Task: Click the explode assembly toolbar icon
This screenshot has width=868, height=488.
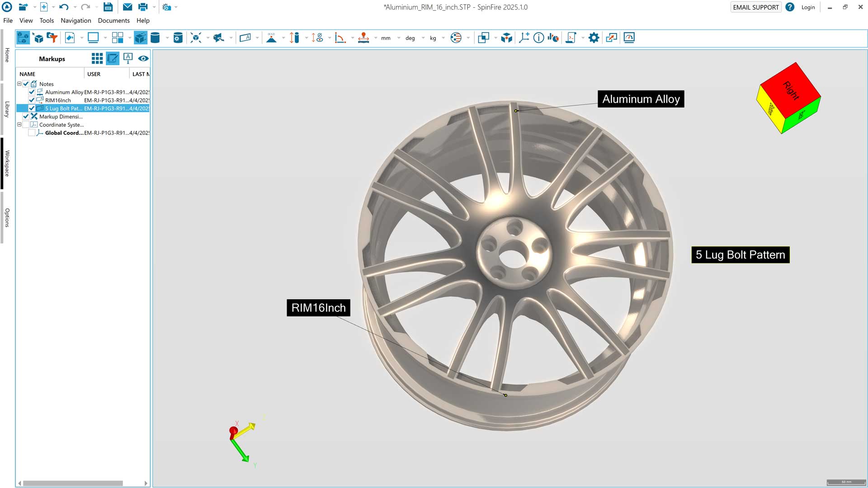Action: click(196, 38)
